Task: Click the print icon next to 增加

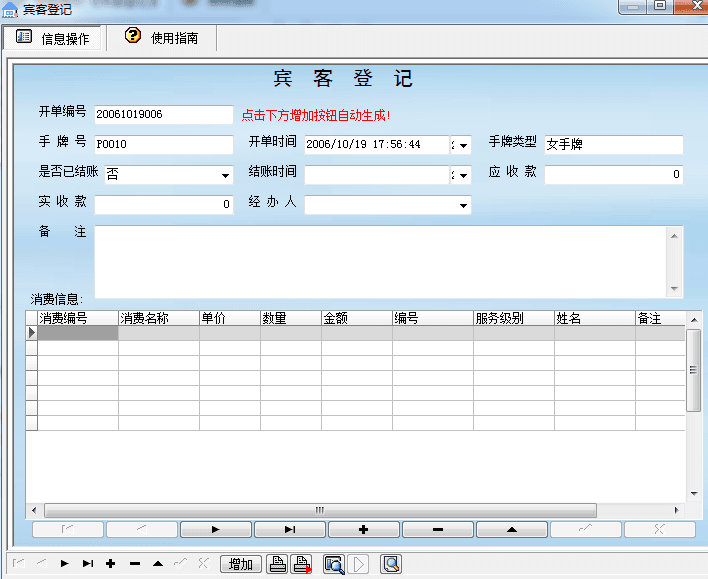Action: 278,564
